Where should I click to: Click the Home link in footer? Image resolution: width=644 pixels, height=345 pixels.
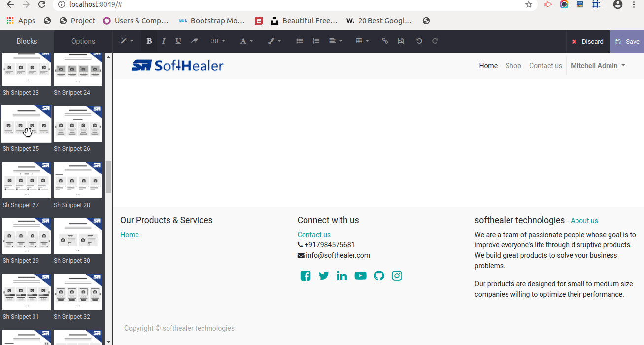[130, 235]
